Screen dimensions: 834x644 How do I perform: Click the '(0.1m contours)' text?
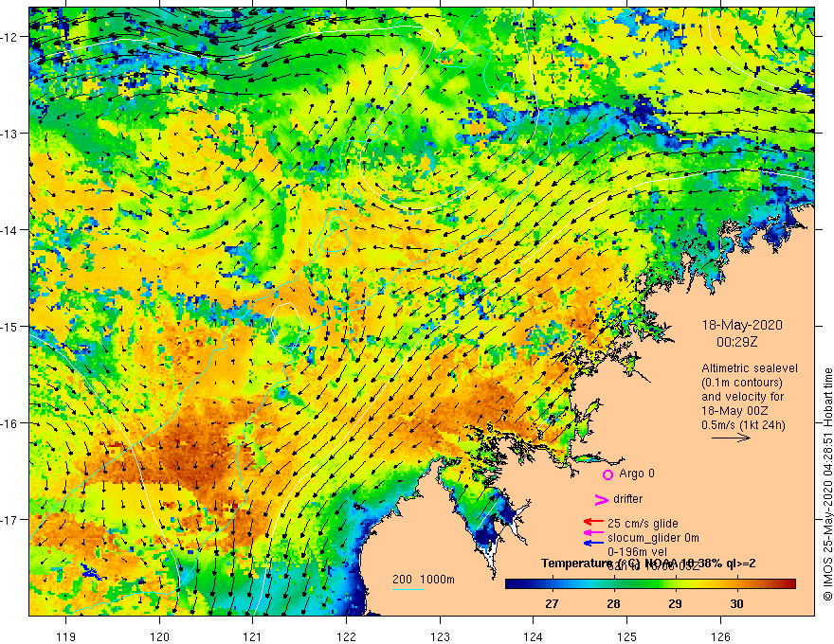(742, 383)
